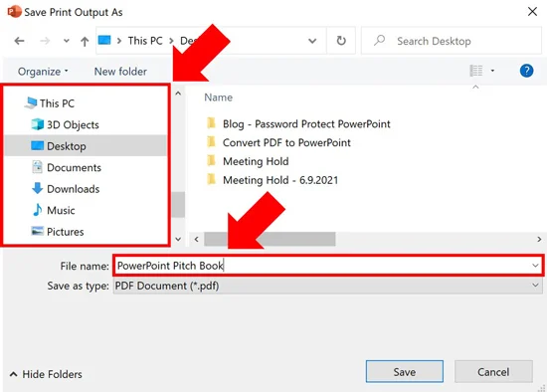Click the navigation pane scroll down arrow
Image resolution: width=547 pixels, height=392 pixels.
pos(178,239)
